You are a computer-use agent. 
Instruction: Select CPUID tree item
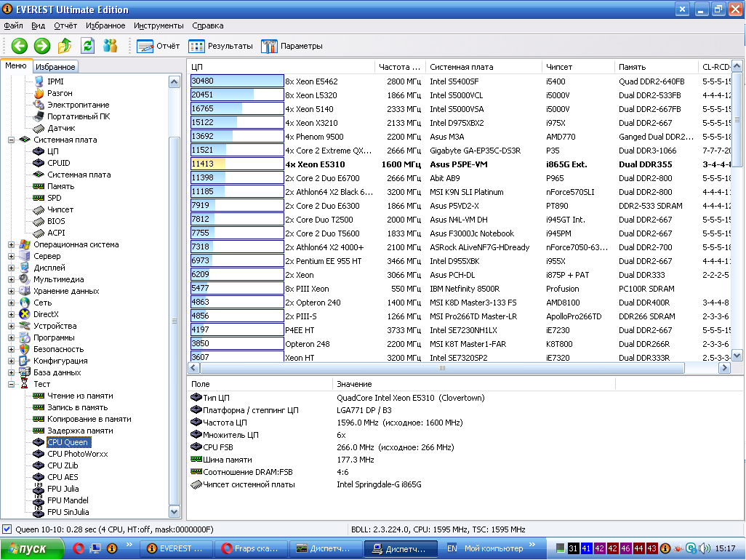coord(58,163)
